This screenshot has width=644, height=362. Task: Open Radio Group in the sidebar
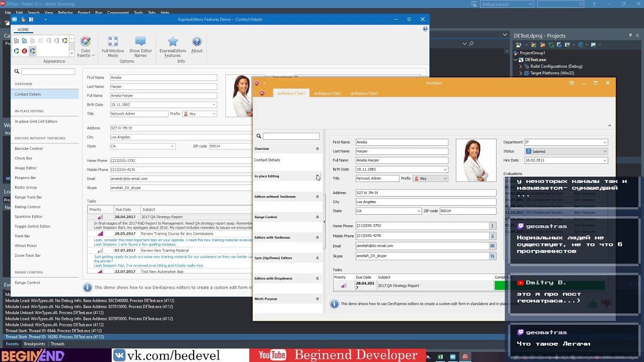click(26, 188)
